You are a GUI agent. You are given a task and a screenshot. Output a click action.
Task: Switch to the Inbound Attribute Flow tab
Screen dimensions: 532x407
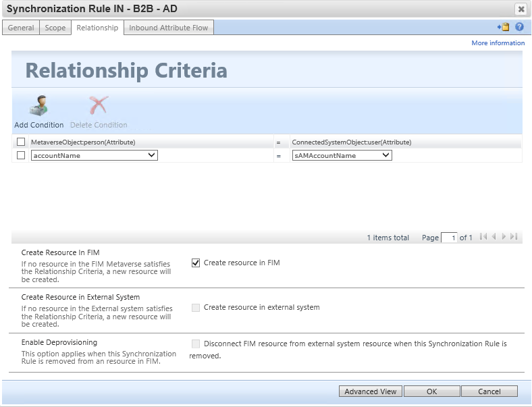point(168,28)
